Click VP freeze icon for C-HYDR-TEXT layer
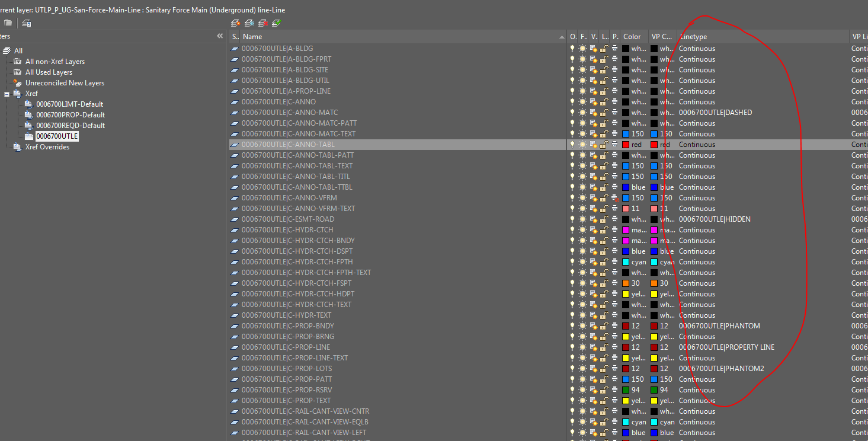The image size is (868, 441). click(594, 315)
